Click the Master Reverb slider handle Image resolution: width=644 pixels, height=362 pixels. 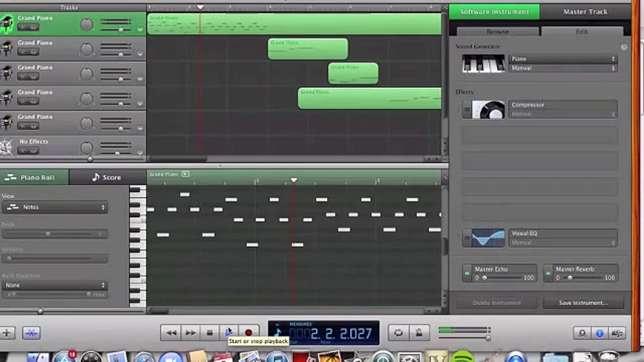tap(570, 278)
